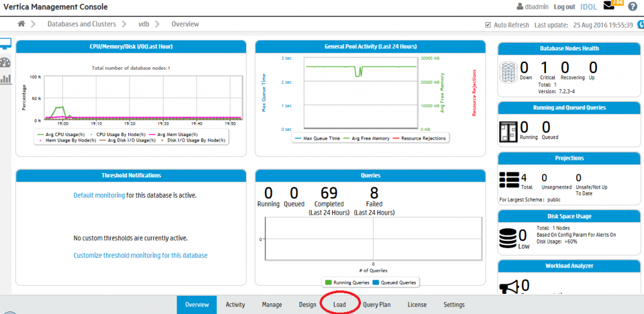The width and height of the screenshot is (644, 314).
Task: Select the gauge dashboard sidebar icon
Action: [x=5, y=62]
